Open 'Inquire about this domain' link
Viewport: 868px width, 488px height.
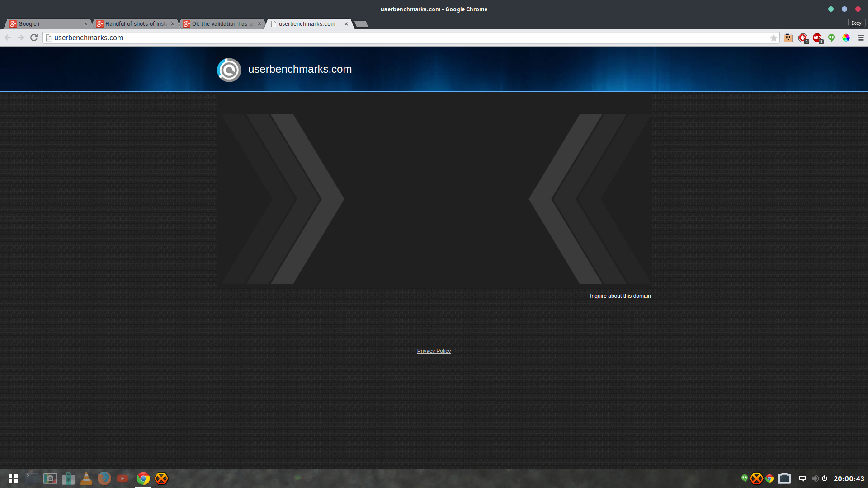pos(620,296)
